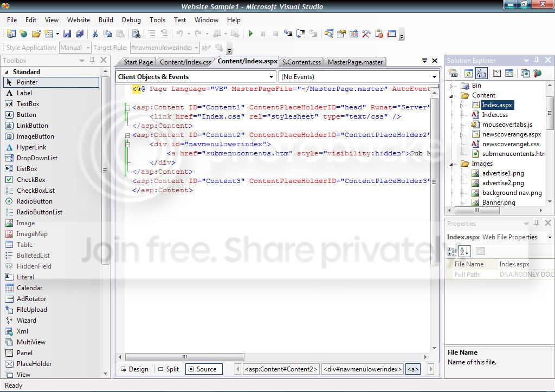
Task: Click the green Start Debugging arrow
Action: 251,34
